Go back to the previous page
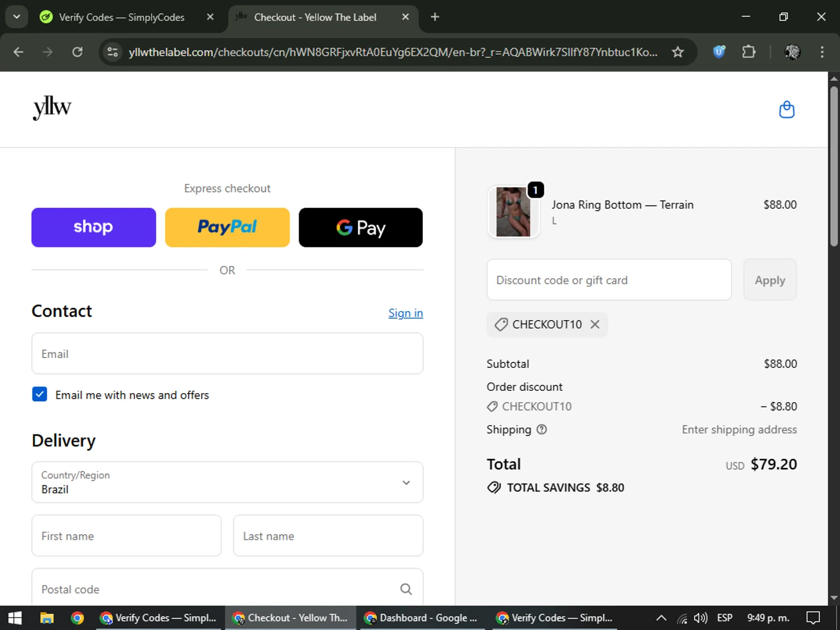Image resolution: width=840 pixels, height=630 pixels. click(18, 52)
